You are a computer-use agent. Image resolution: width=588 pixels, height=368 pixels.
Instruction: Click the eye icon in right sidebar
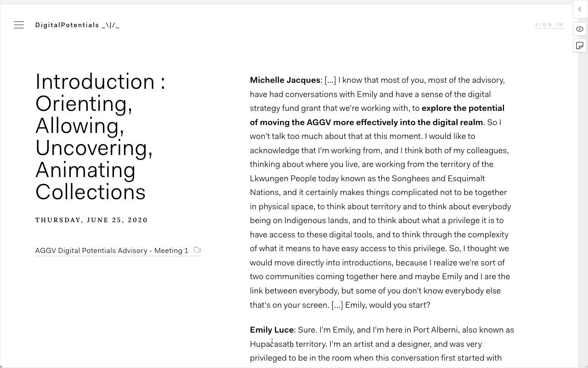[580, 29]
